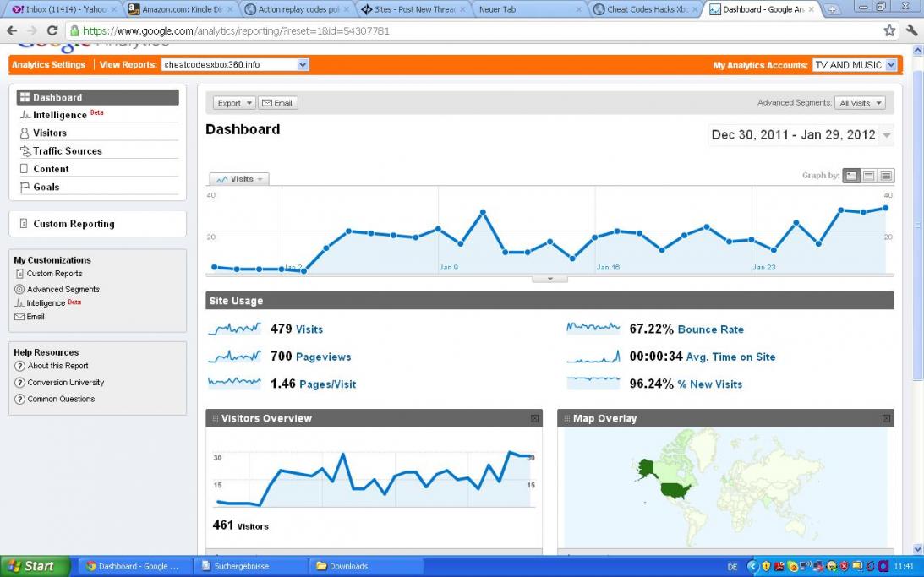
Task: Open the Avg. Time on Site link
Action: [730, 357]
